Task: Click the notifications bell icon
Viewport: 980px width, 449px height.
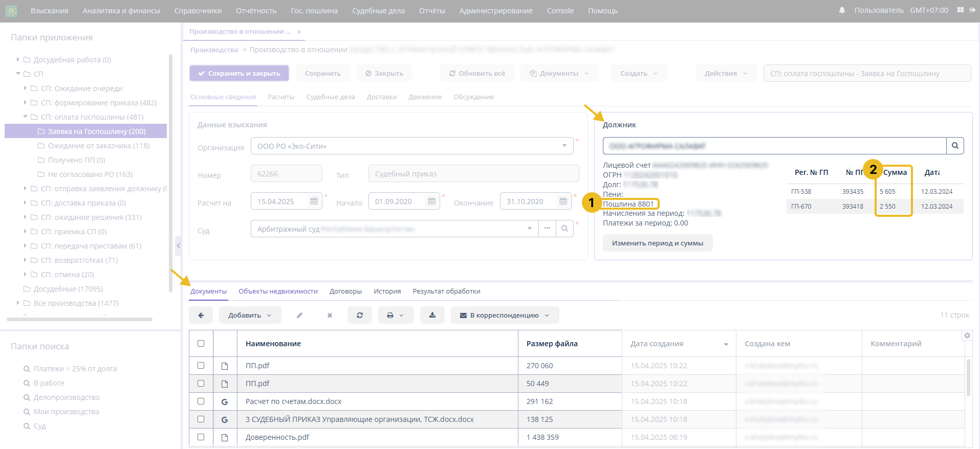Action: 842,10
